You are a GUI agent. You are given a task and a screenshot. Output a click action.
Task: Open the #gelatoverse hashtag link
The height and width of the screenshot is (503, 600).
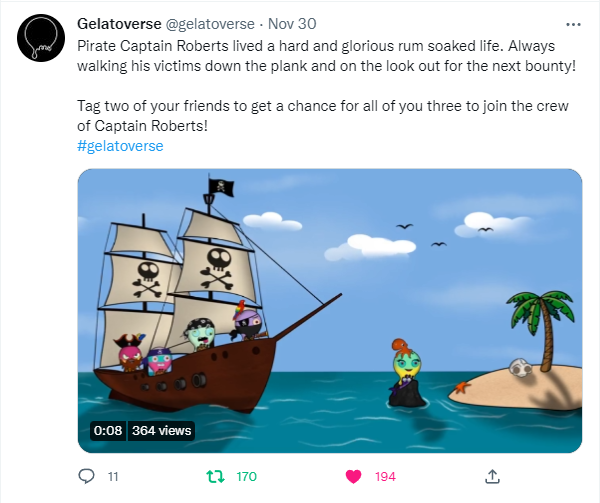pyautogui.click(x=120, y=146)
